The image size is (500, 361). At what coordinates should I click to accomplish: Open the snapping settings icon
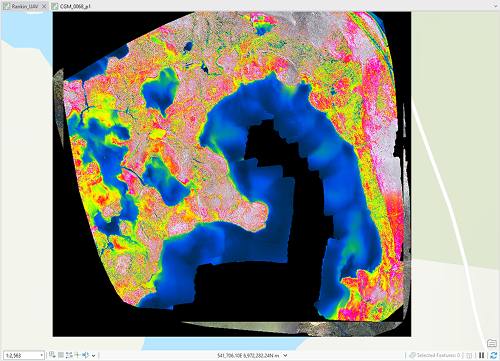69,355
